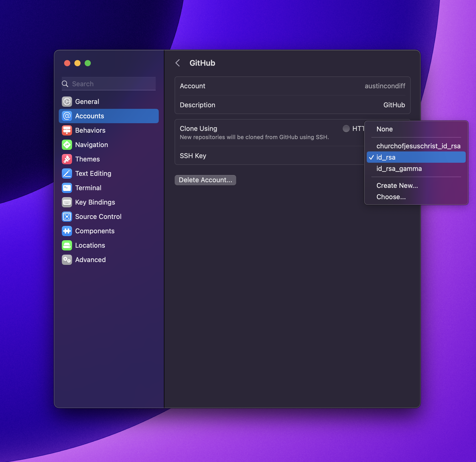Click Choose... in SSH key menu
Viewport: 476px width, 462px height.
pyautogui.click(x=416, y=197)
